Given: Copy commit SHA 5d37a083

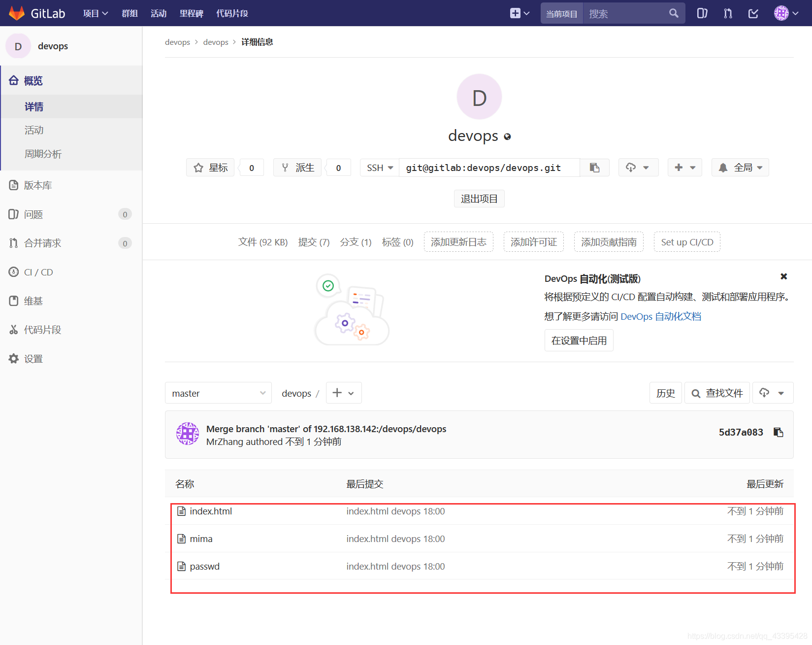Looking at the screenshot, I should 779,432.
